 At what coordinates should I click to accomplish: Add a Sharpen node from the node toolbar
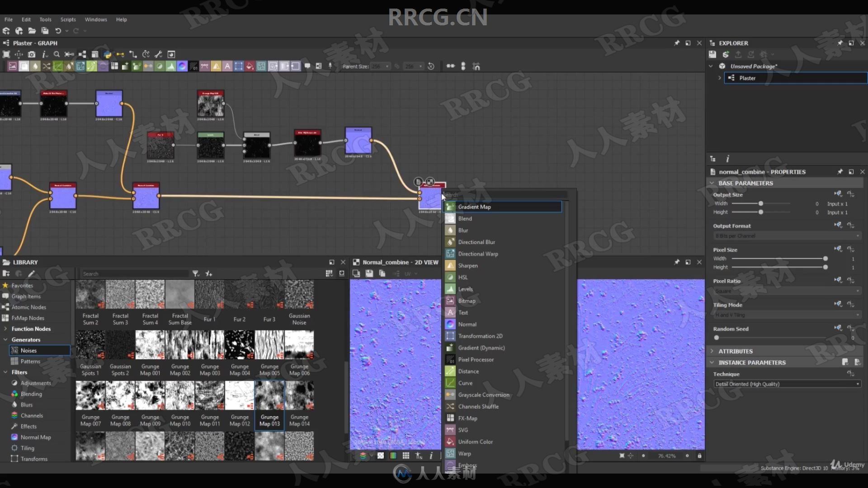click(x=216, y=66)
